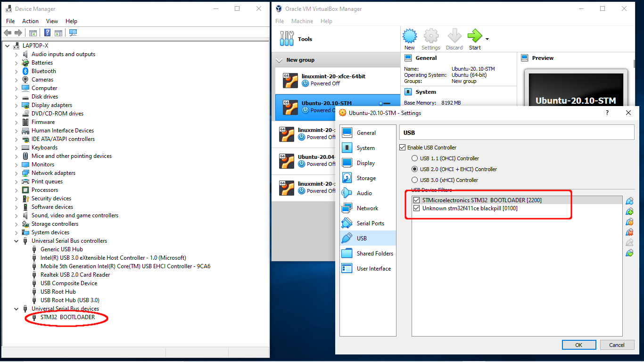
Task: Select the USB 2.0 (OHCI + EHCI) Controller option
Action: tap(415, 169)
